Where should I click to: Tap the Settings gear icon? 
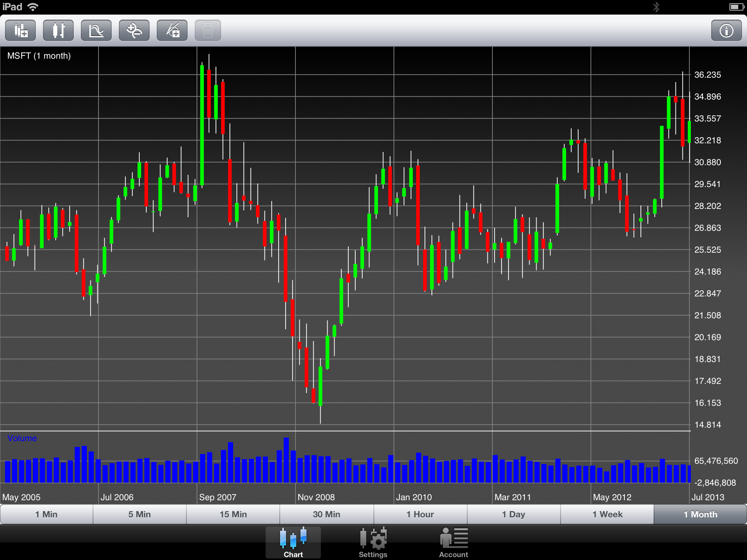tap(373, 542)
